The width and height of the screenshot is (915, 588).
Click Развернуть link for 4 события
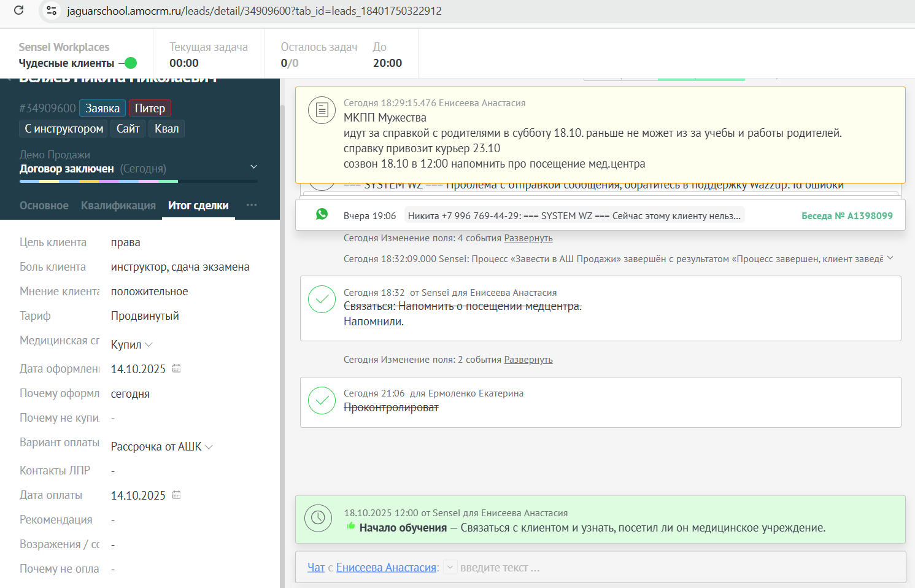pos(528,238)
